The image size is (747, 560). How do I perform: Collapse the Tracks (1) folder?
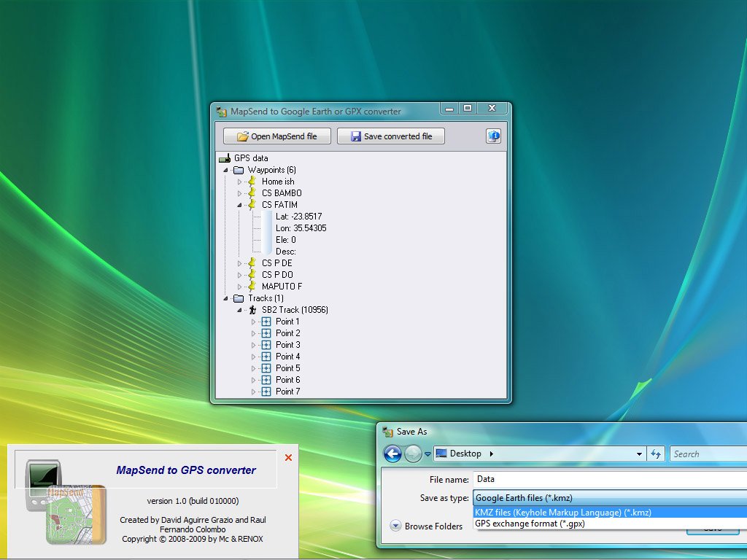226,298
